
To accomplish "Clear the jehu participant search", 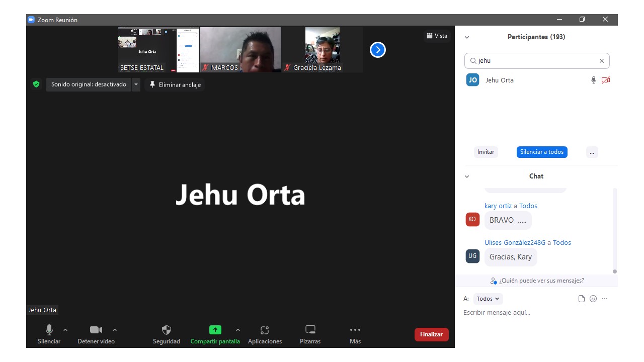I will coord(601,61).
